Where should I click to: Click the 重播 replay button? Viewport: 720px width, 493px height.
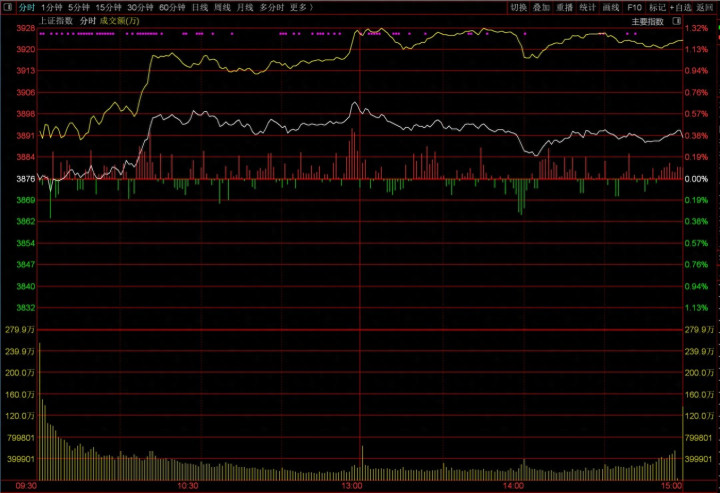click(565, 7)
